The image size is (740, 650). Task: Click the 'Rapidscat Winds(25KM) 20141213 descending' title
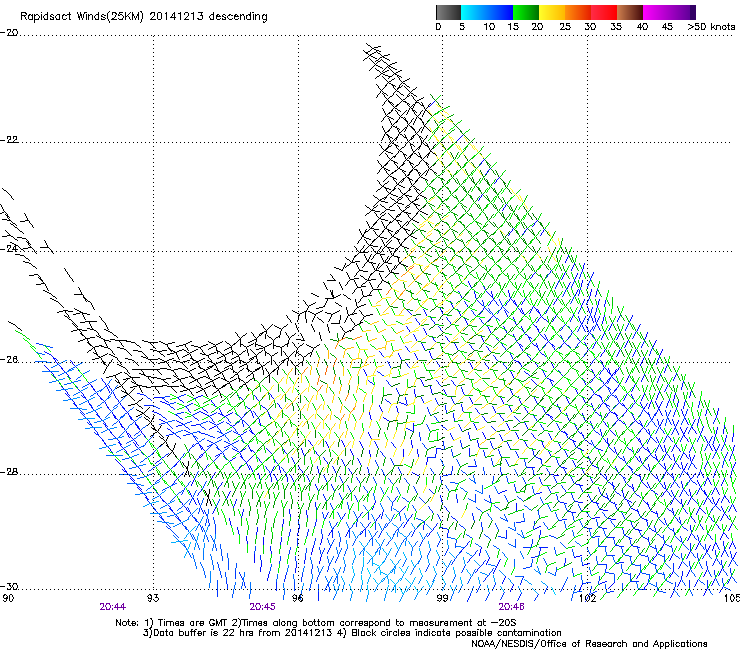(143, 16)
